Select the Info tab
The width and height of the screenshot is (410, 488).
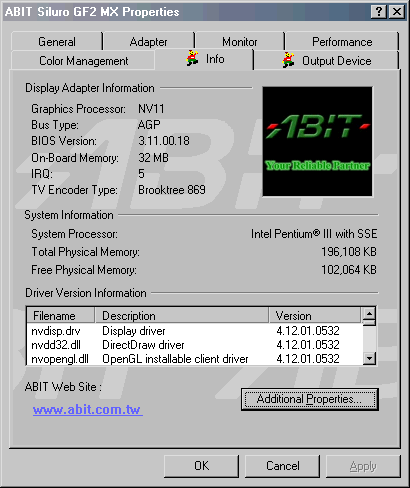(205, 59)
